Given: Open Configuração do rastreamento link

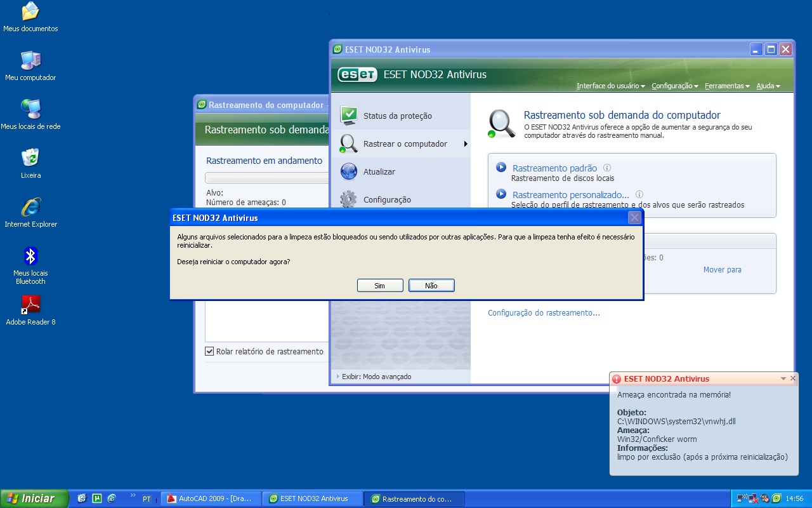Looking at the screenshot, I should click(544, 312).
